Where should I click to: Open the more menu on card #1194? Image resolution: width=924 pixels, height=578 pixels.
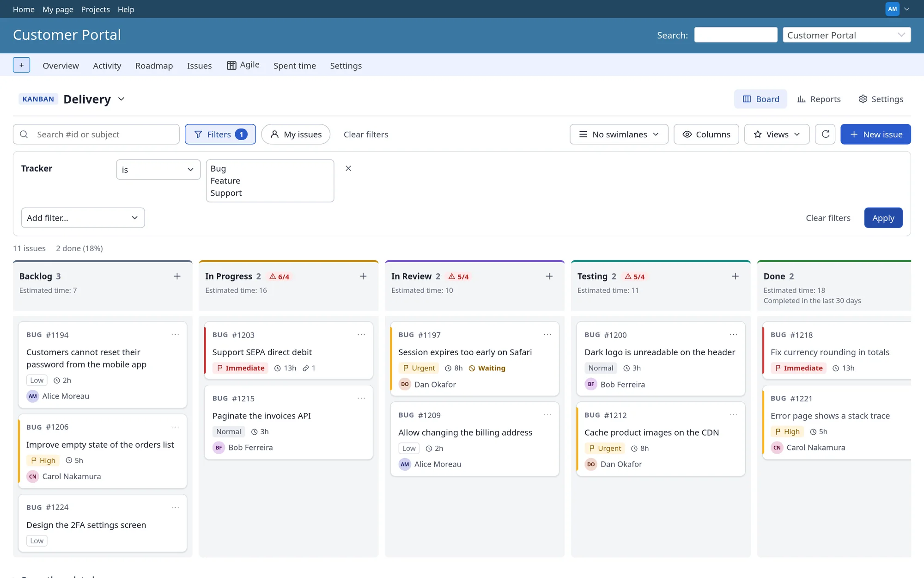point(175,334)
